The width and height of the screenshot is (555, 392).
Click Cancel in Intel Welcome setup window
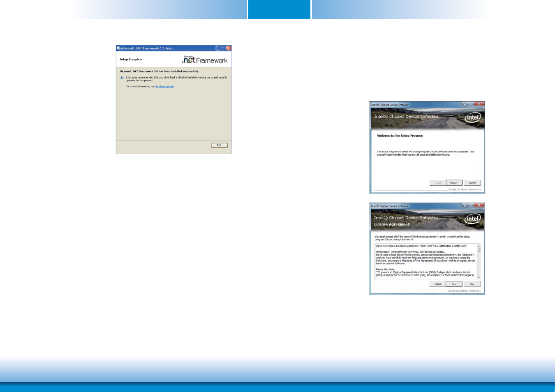coord(472,183)
